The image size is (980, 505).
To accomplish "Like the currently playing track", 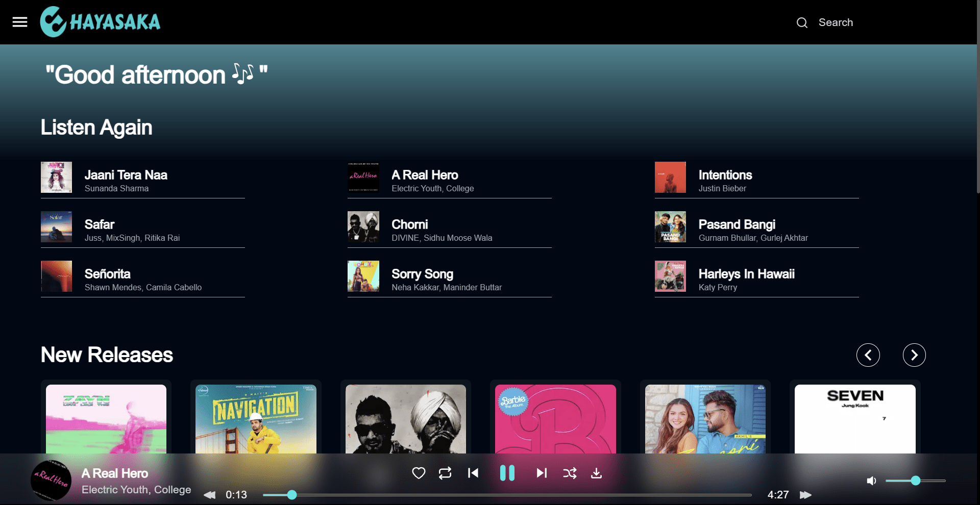I will 418,473.
